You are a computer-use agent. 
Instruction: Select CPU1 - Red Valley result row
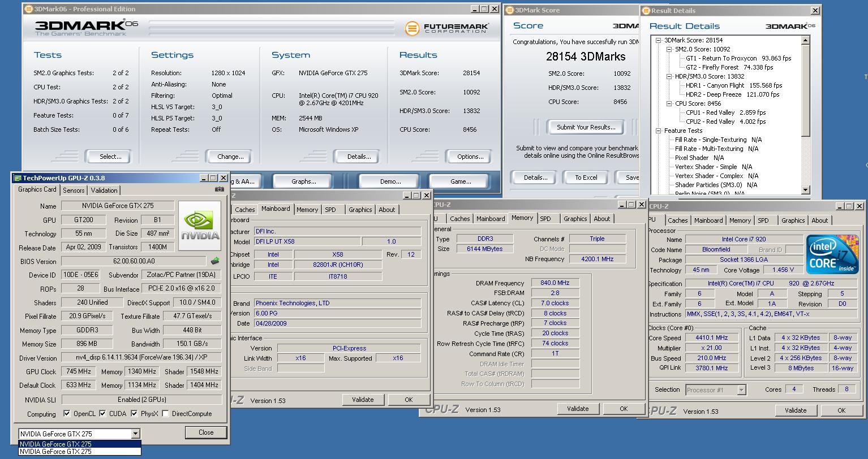tap(725, 112)
